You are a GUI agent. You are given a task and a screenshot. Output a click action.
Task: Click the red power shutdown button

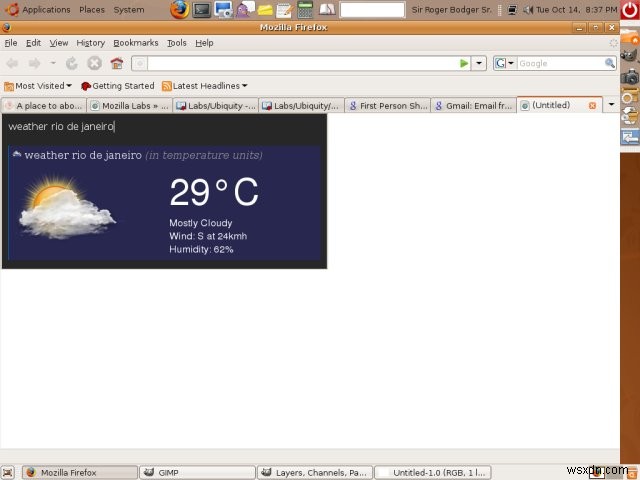(630, 10)
